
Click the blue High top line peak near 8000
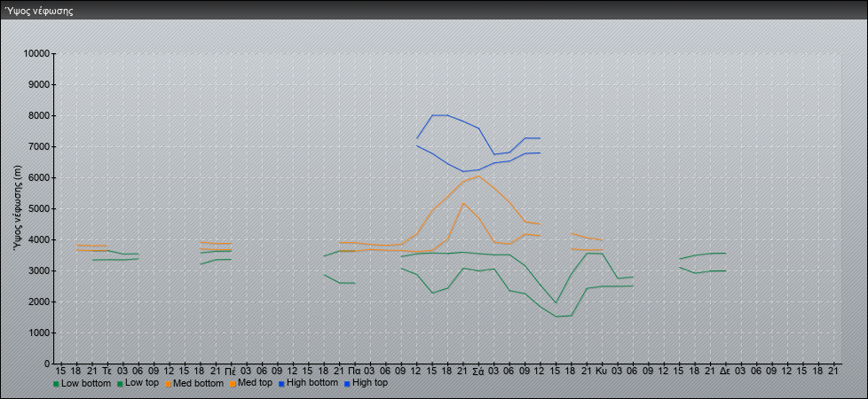coord(440,115)
